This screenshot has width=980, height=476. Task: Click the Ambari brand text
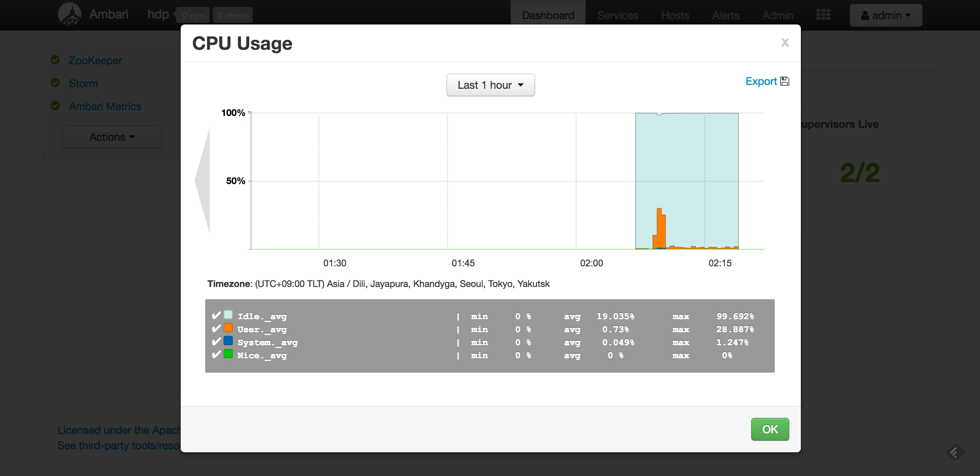109,14
